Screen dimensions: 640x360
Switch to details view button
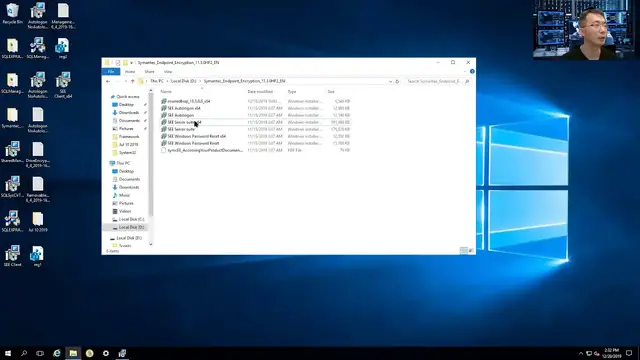[x=464, y=250]
